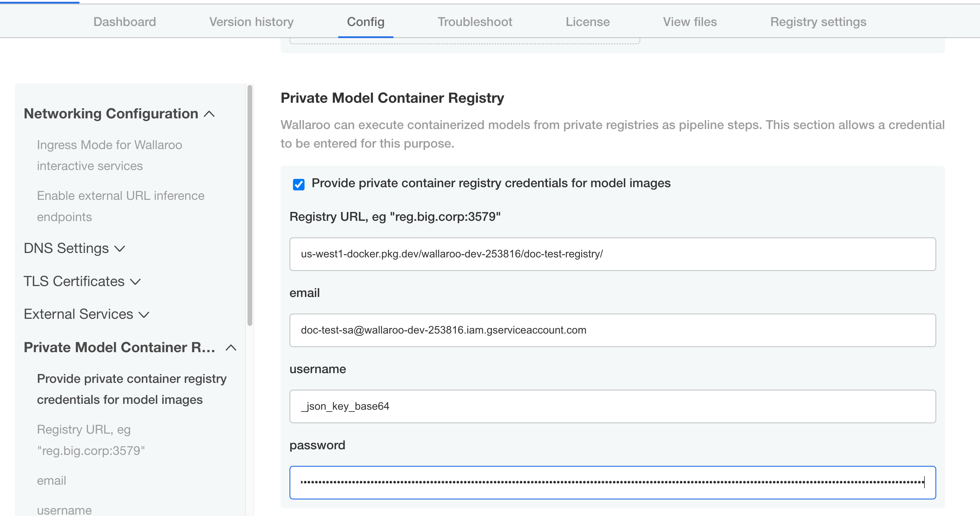Click the email sidebar link
The image size is (980, 516).
(51, 480)
